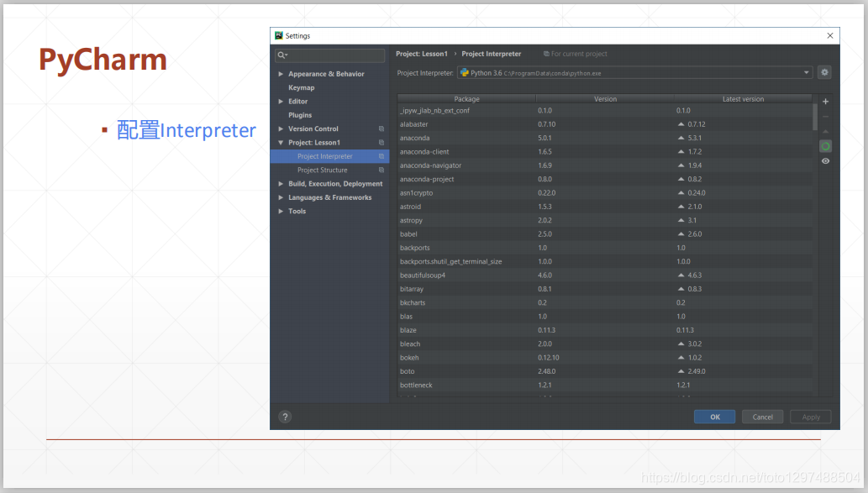Select the alabaster package row
This screenshot has height=493, width=868.
pos(604,124)
